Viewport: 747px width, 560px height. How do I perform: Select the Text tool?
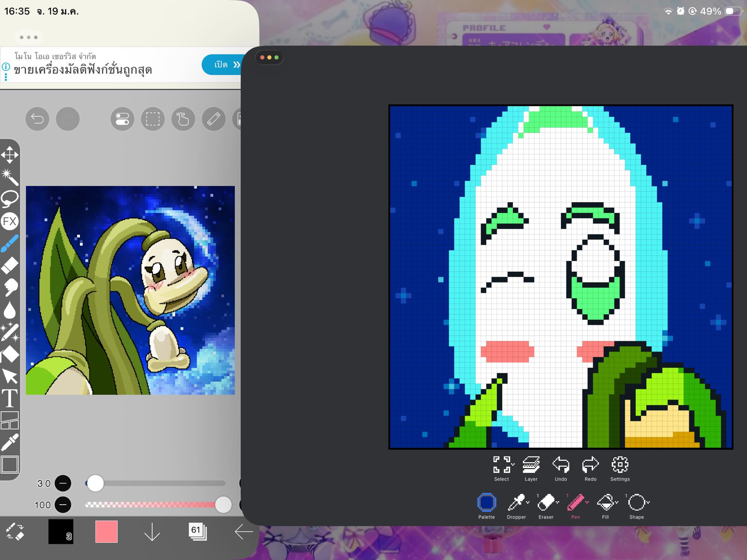coord(10,398)
